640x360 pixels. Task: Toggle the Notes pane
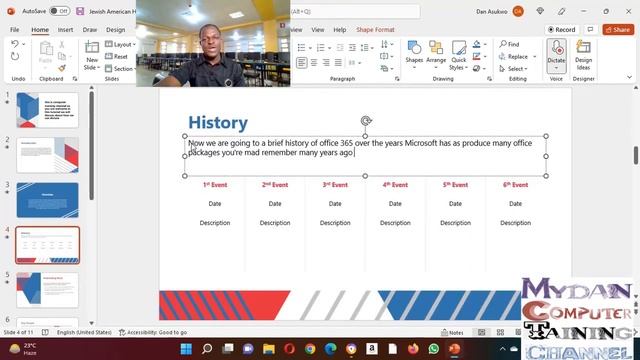452,333
